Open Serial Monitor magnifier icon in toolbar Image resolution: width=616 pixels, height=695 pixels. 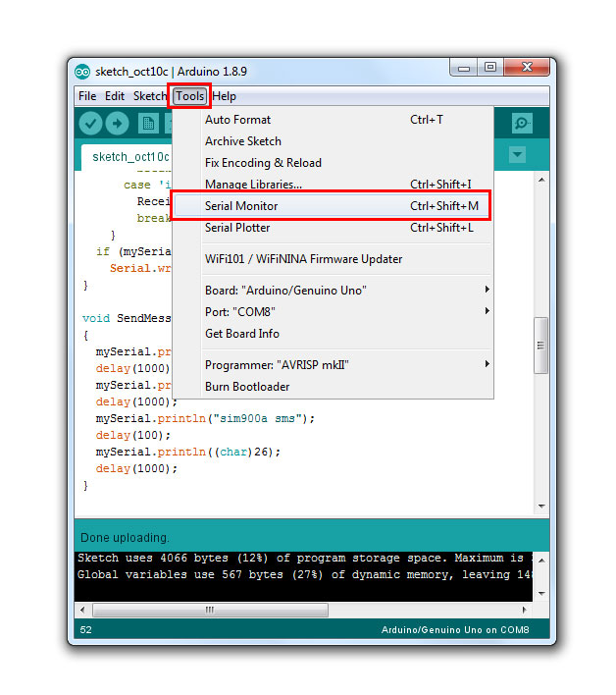[x=522, y=123]
